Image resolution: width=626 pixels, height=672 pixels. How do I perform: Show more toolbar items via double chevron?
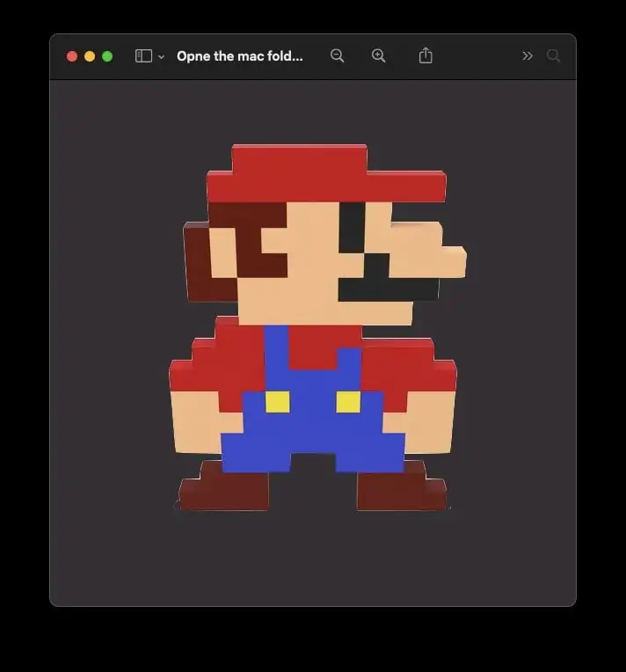[x=528, y=56]
